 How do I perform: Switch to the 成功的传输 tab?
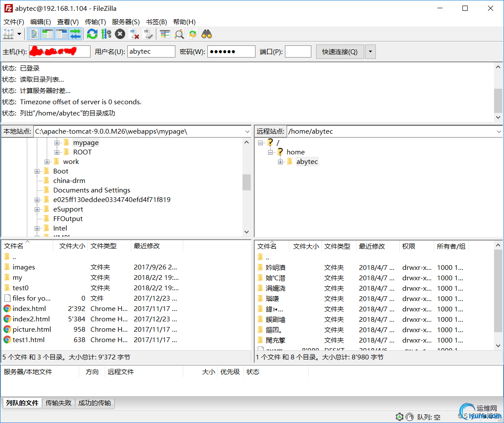(x=94, y=403)
